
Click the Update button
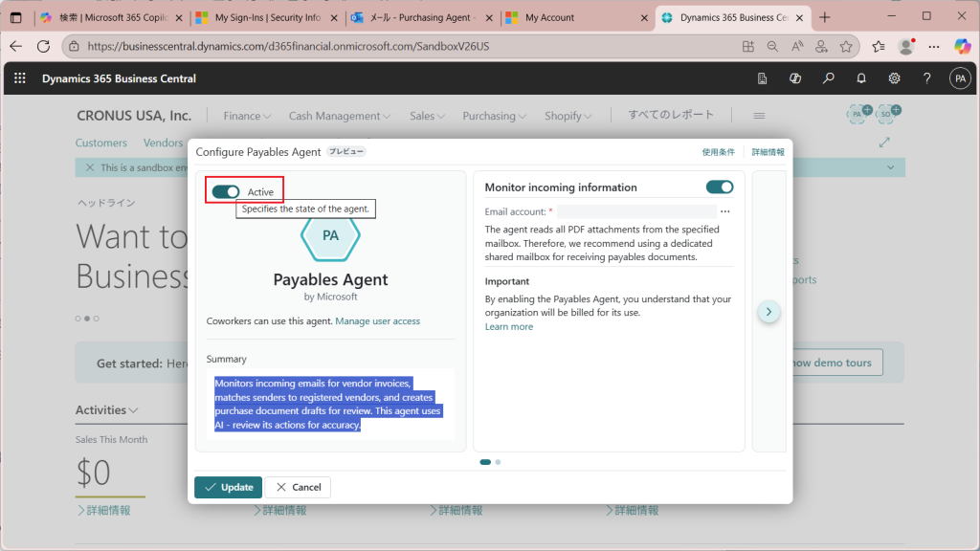click(228, 487)
